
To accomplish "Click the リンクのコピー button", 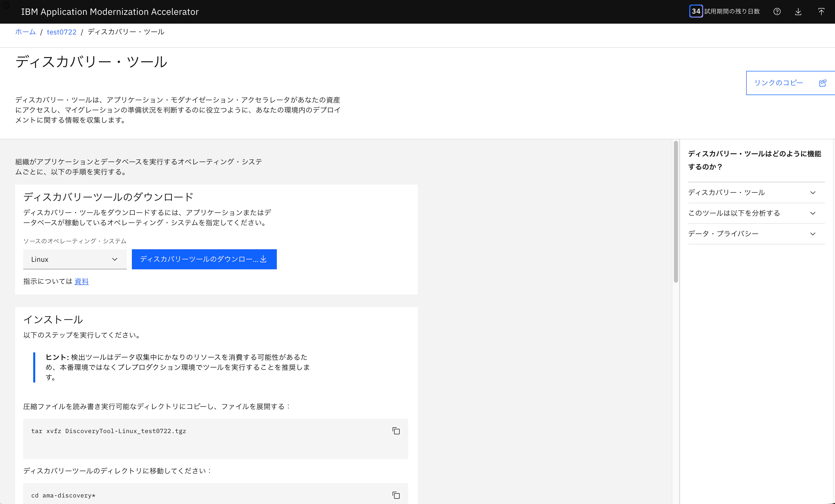I will (790, 83).
